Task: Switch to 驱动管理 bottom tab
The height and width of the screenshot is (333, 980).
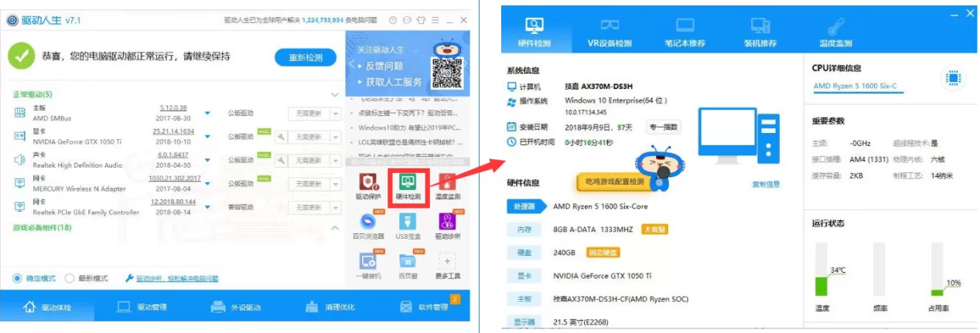Action: [142, 307]
